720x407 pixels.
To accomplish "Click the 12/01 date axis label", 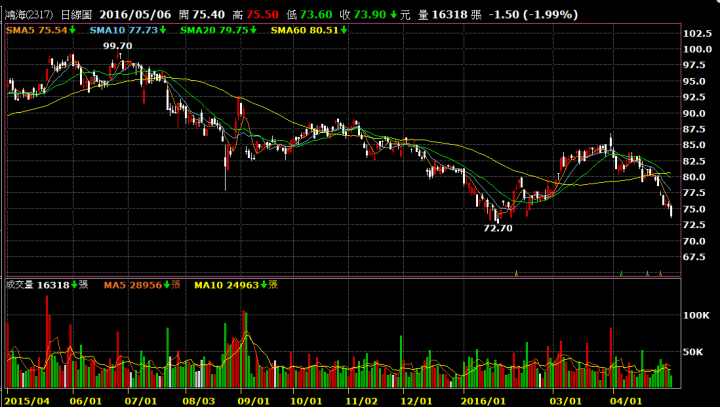I will point(416,401).
